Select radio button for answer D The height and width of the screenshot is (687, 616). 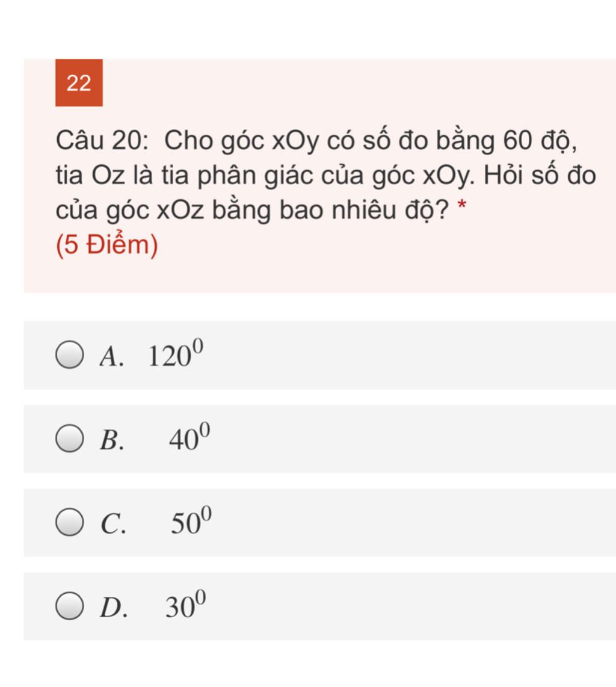70,606
